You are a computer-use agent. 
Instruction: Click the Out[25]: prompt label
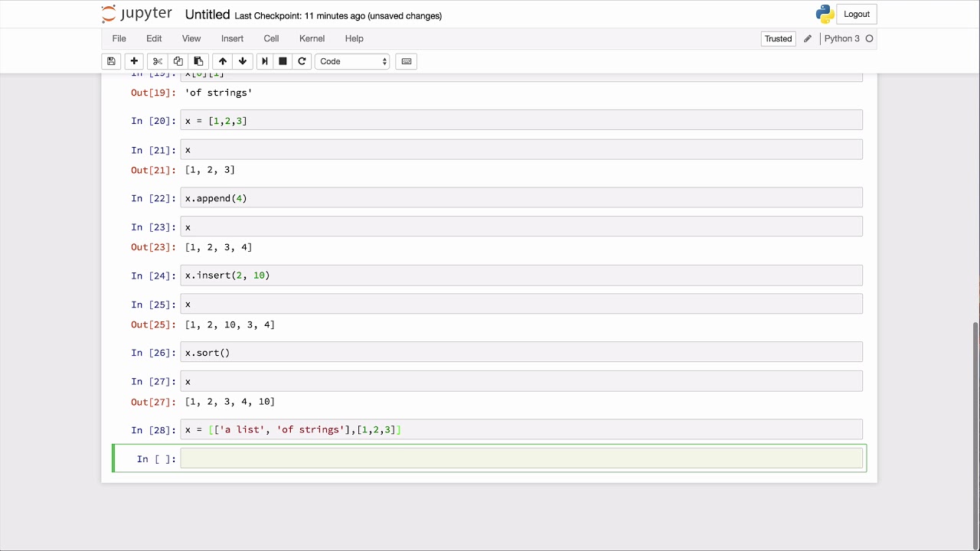(x=153, y=324)
